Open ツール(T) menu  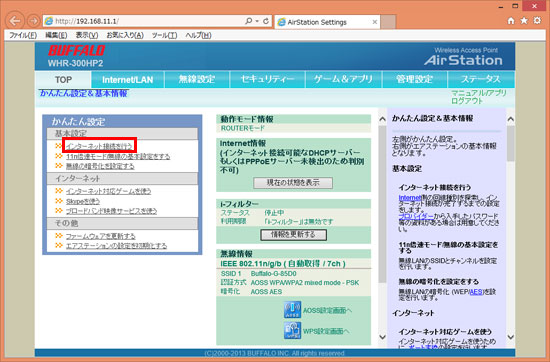[164, 35]
